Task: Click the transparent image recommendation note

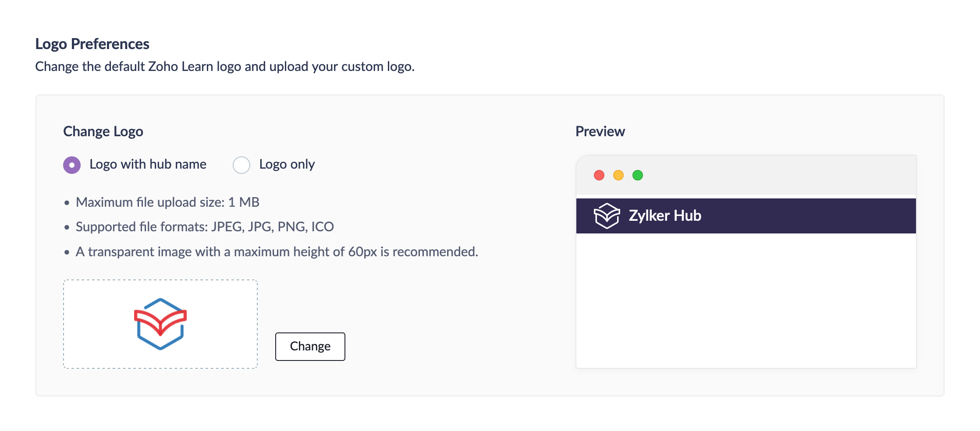Action: (x=277, y=251)
